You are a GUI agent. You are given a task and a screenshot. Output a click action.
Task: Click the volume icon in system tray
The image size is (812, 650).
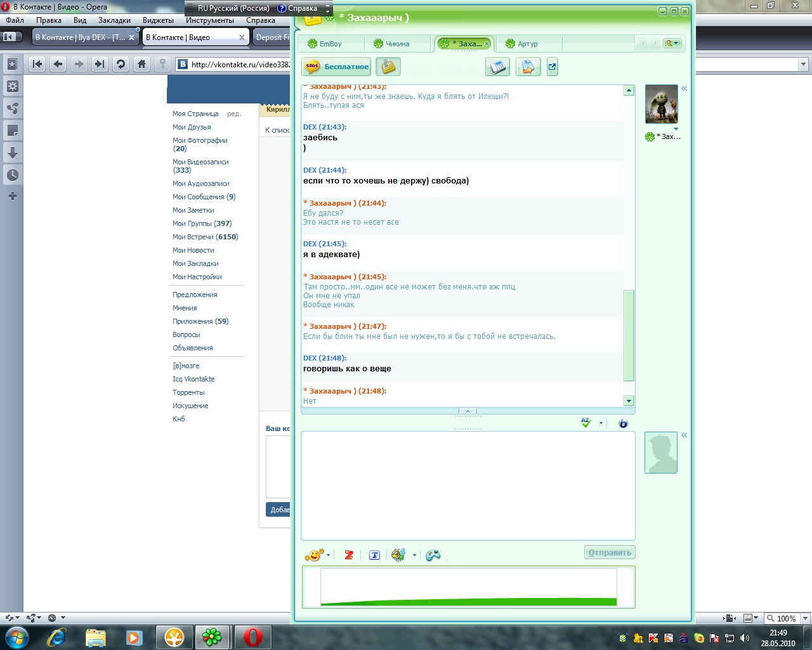(745, 638)
